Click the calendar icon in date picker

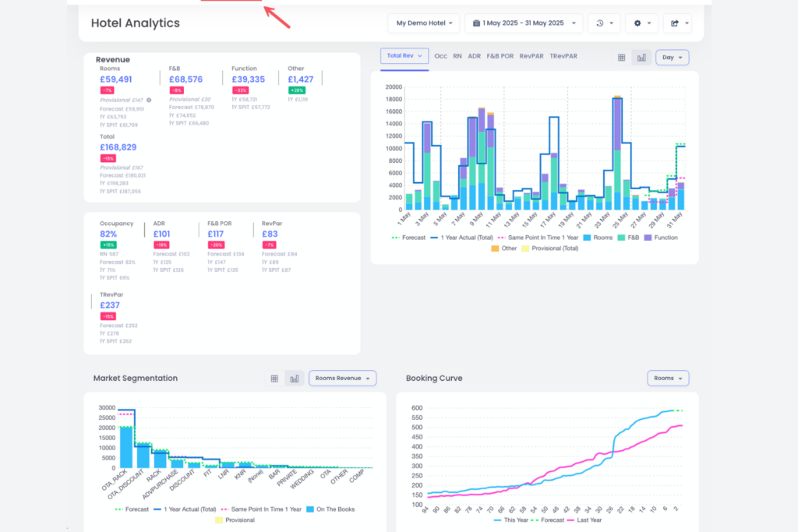pyautogui.click(x=476, y=23)
